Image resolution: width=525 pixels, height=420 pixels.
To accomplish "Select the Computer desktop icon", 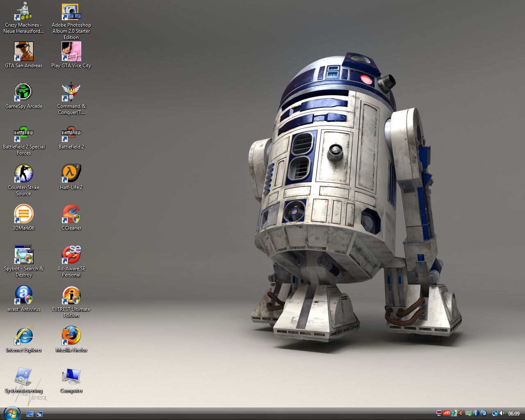I will 71,380.
